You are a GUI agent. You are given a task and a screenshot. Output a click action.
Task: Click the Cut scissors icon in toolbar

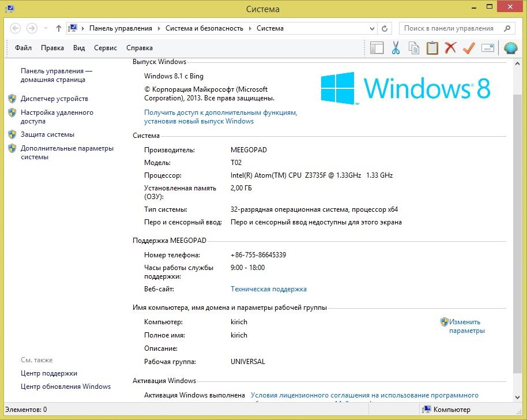click(x=396, y=48)
